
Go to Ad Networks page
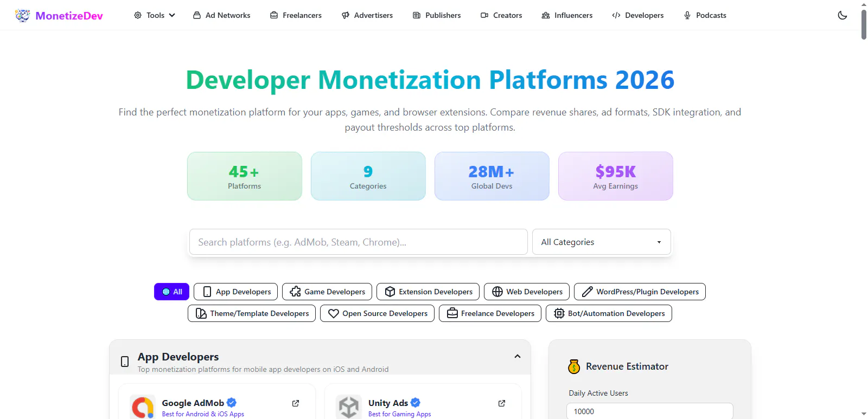(221, 15)
